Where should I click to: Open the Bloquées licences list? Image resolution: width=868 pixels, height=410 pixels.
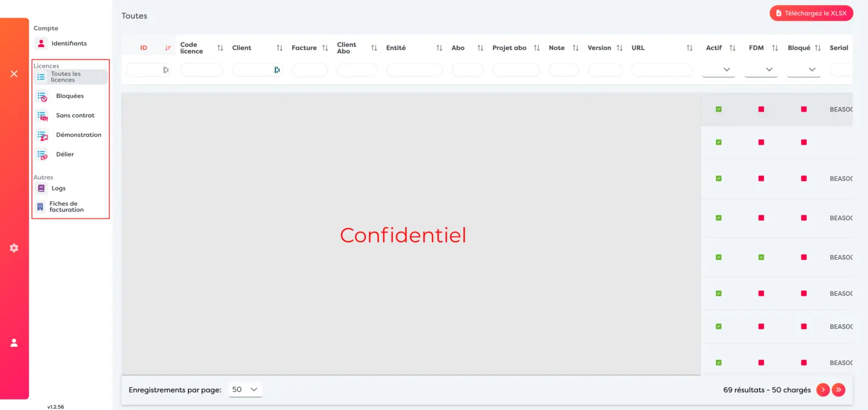(70, 97)
